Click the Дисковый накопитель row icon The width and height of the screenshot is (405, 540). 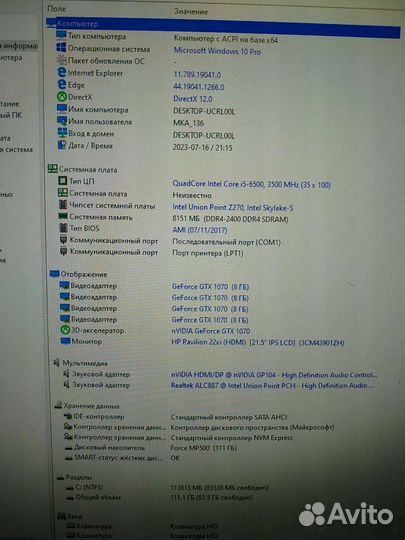click(69, 448)
